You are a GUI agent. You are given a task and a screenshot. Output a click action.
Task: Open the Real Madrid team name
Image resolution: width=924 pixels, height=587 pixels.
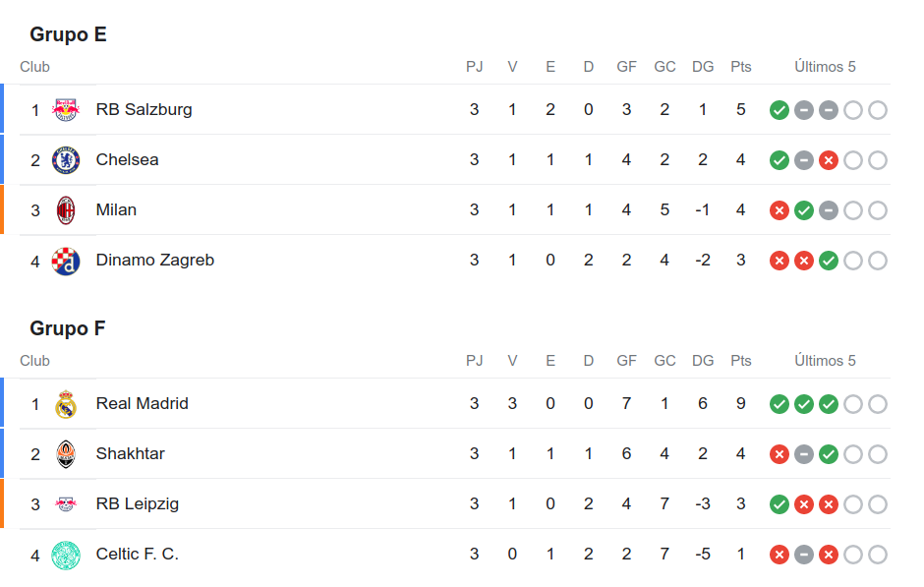[x=142, y=404]
